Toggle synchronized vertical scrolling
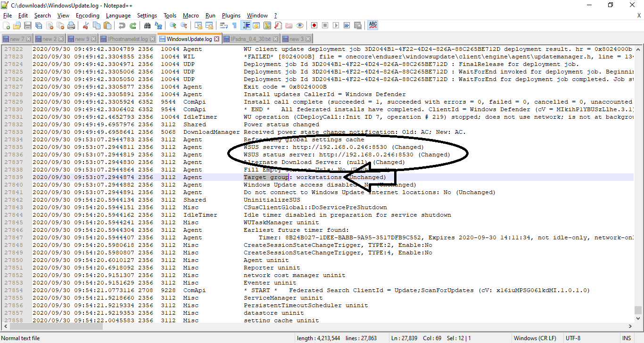The width and height of the screenshot is (644, 343). [x=198, y=25]
